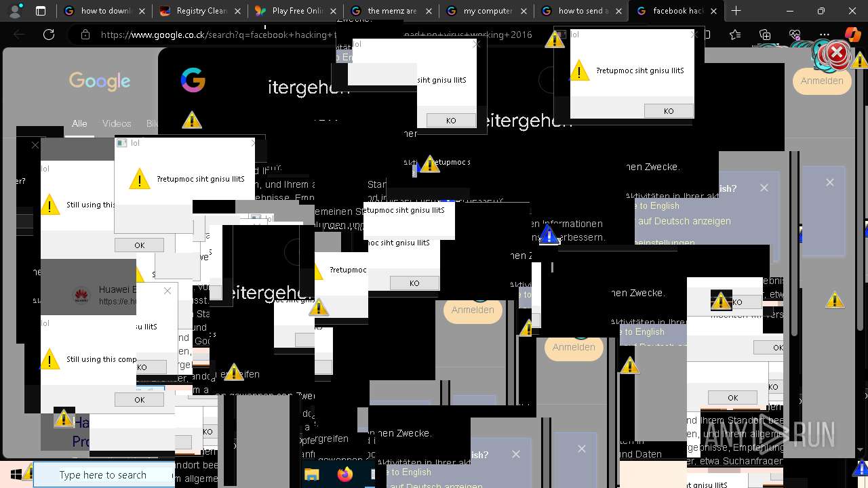Screen dimensions: 868x488
Task: Launch the Copilot icon in Edge
Action: [852, 35]
